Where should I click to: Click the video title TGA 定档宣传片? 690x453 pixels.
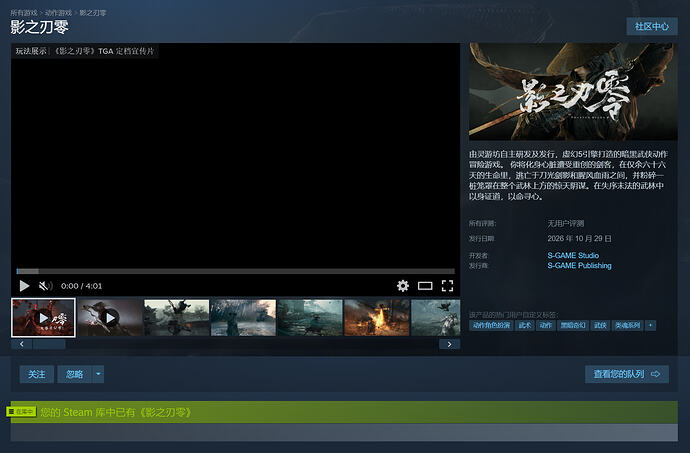point(126,51)
